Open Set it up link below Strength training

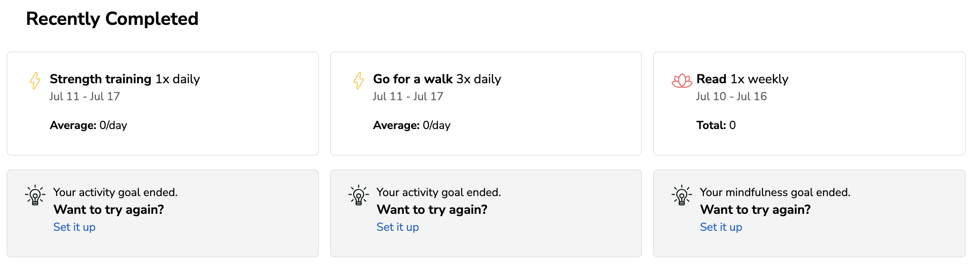(75, 227)
